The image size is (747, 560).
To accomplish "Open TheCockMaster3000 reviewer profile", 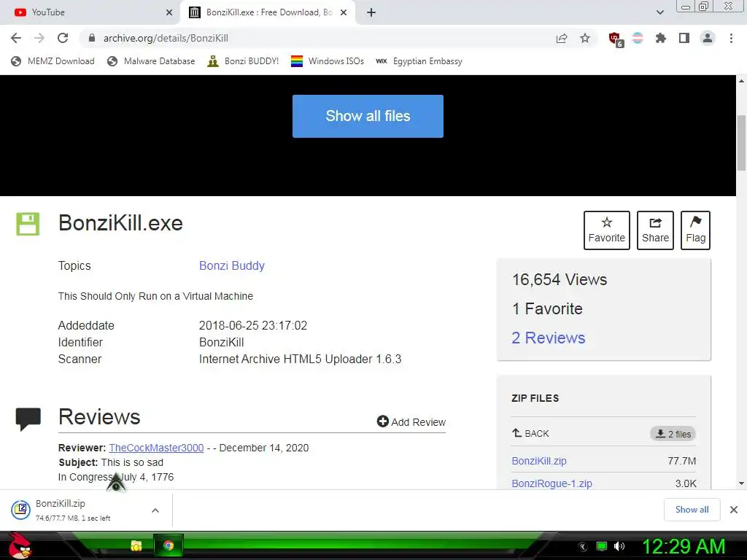I will pos(156,448).
